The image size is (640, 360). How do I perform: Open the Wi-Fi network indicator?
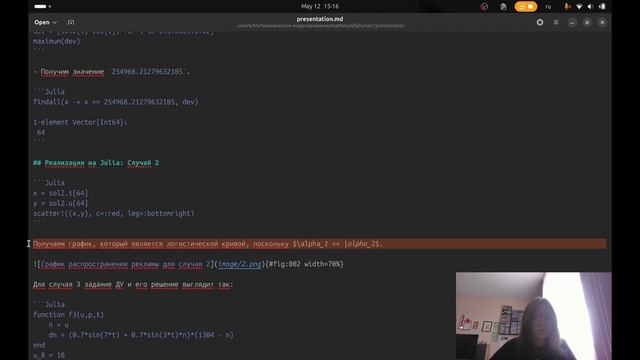579,7
